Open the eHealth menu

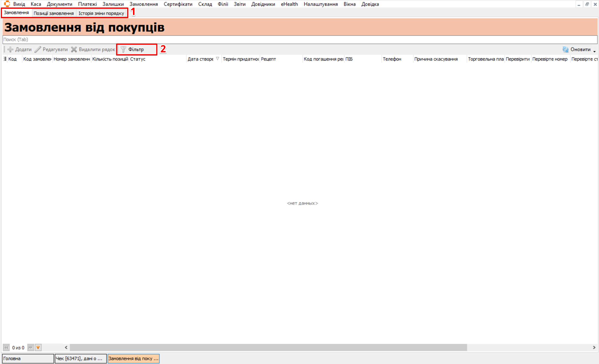tap(289, 4)
